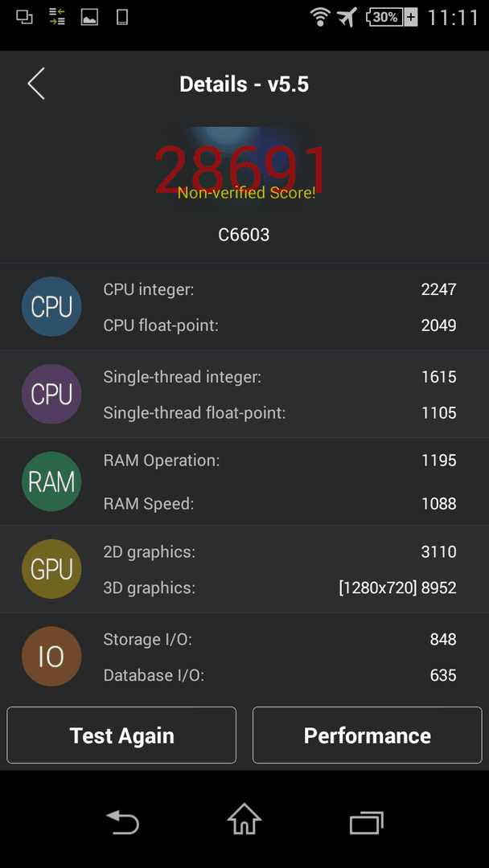Tap battery 30% indicator

click(x=391, y=17)
